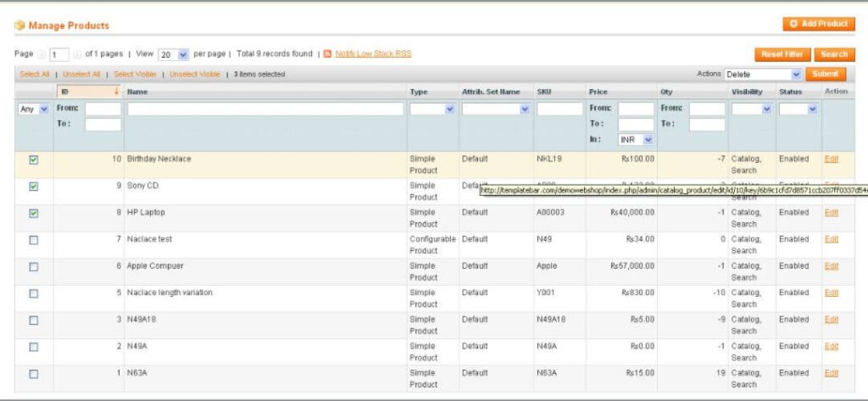Screen dimensions: 868x401
Task: Check the N49A row checkbox
Action: (x=34, y=347)
